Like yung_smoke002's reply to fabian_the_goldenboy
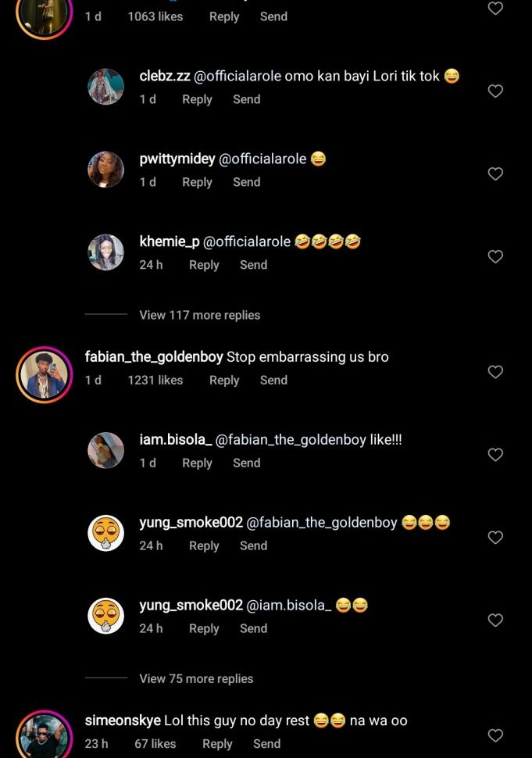The width and height of the screenshot is (532, 758). tap(495, 538)
